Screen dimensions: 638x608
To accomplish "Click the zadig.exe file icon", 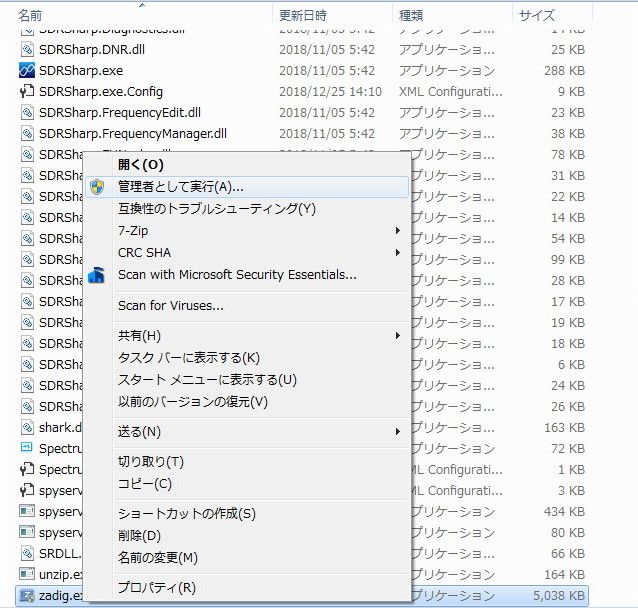I will pyautogui.click(x=27, y=595).
